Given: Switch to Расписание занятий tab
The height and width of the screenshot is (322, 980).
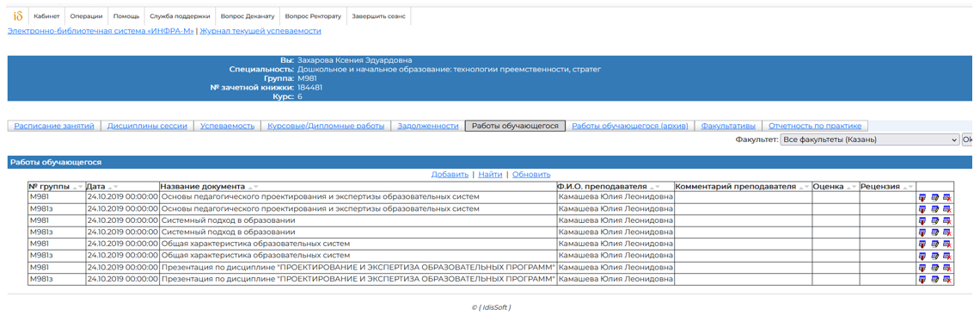Looking at the screenshot, I should (54, 126).
